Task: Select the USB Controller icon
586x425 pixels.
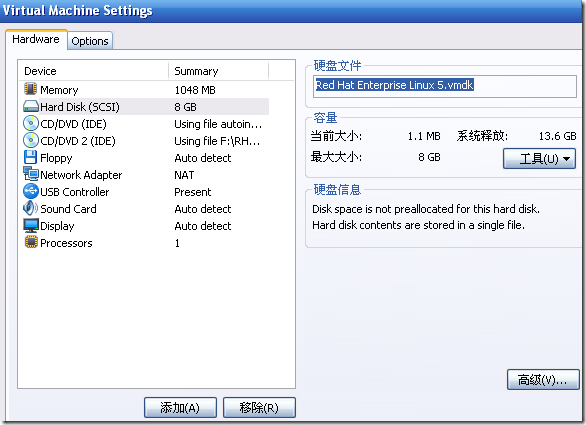Action: pos(31,191)
